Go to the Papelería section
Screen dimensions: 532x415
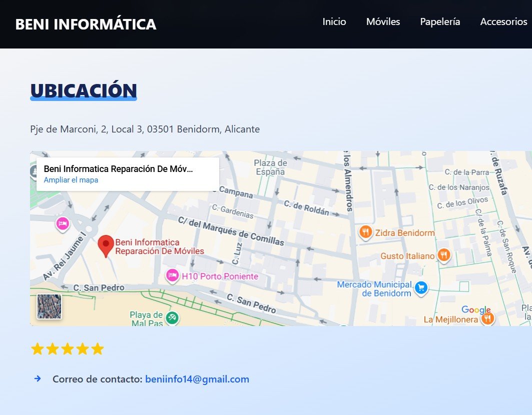click(x=440, y=21)
